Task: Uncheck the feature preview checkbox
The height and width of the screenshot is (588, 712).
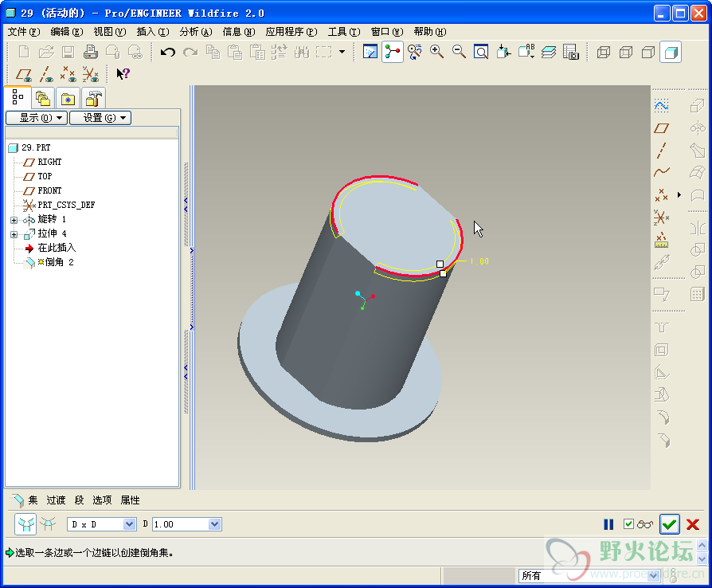Action: [628, 524]
